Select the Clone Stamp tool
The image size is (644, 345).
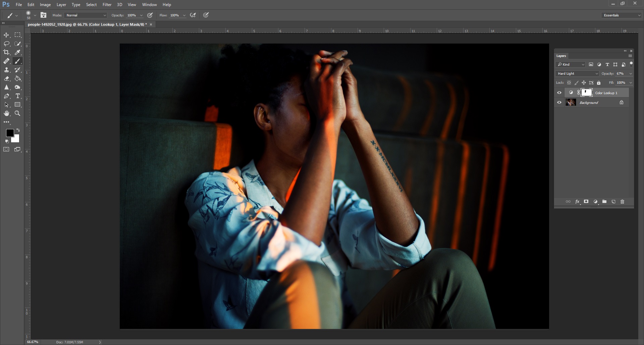coord(6,70)
